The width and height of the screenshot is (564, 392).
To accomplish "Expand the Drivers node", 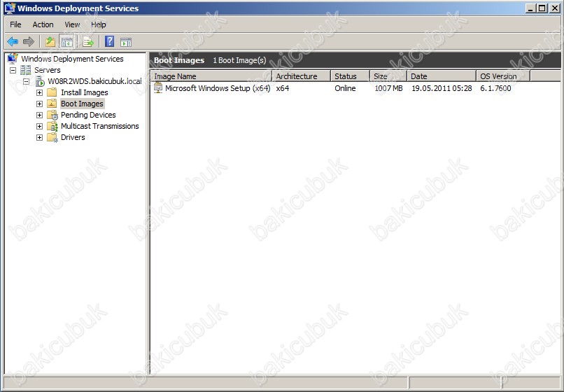I will click(40, 137).
